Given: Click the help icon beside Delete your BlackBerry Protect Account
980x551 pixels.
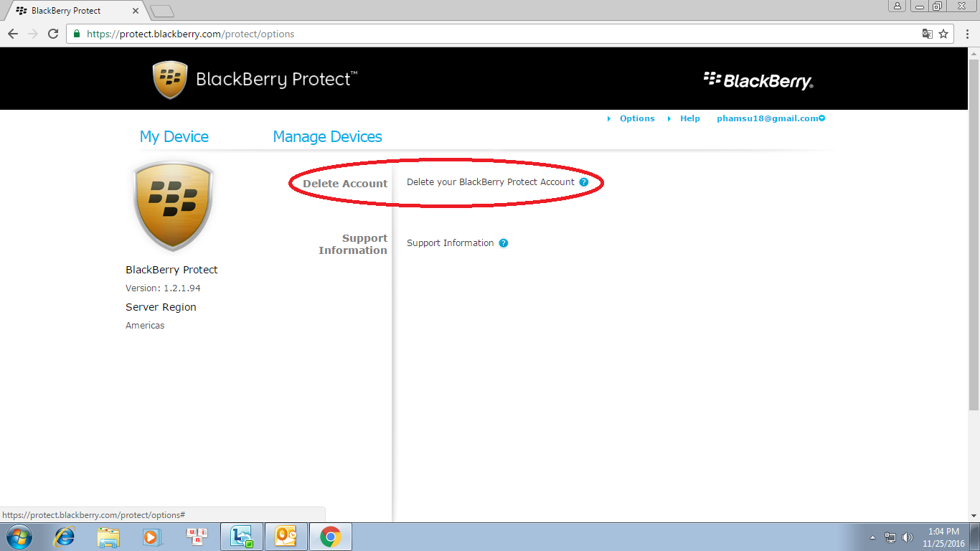Looking at the screenshot, I should tap(584, 182).
